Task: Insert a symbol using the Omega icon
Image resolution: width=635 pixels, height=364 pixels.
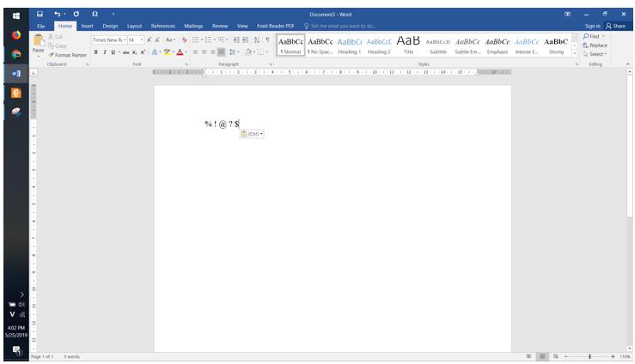Action: tap(94, 14)
